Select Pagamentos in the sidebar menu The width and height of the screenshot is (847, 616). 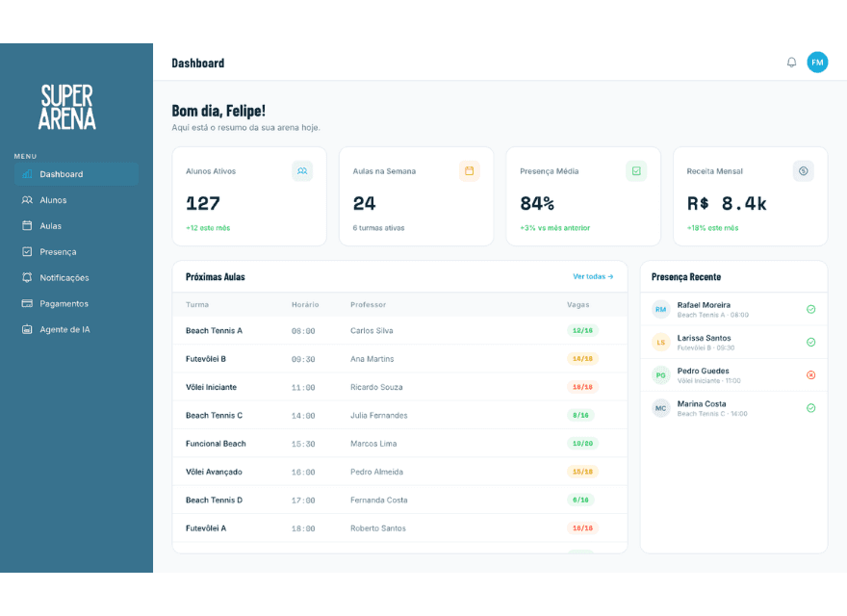76,304
